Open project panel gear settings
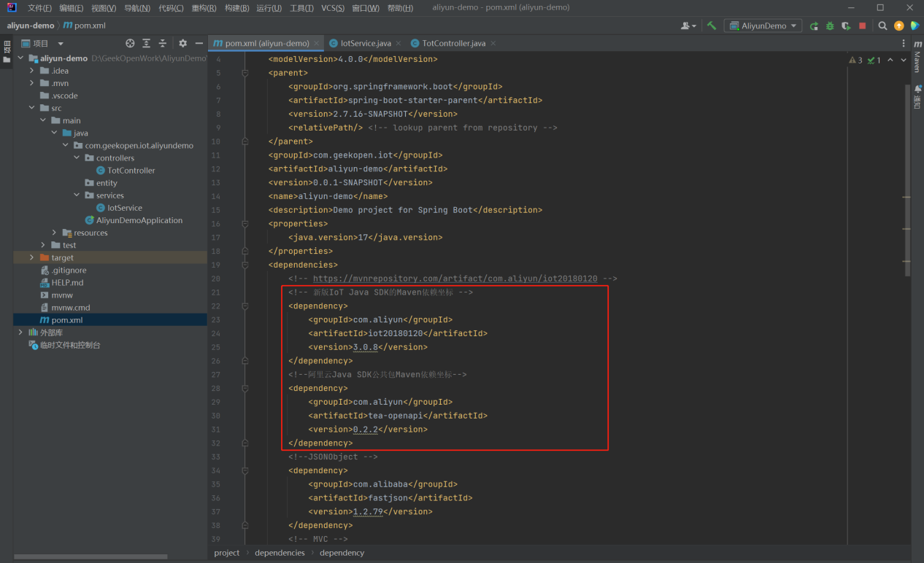Viewport: 924px width, 563px height. tap(182, 44)
